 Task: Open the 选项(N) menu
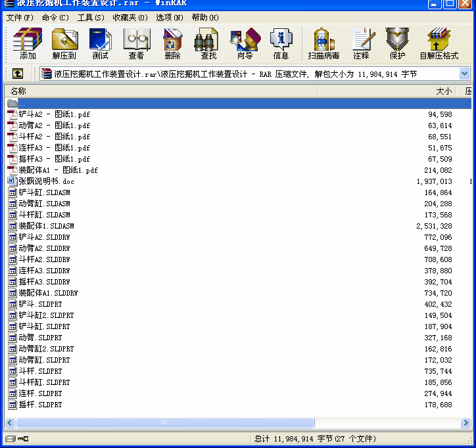170,18
